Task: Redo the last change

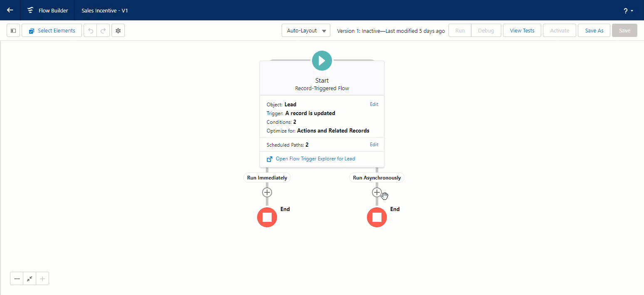Action: 102,30
